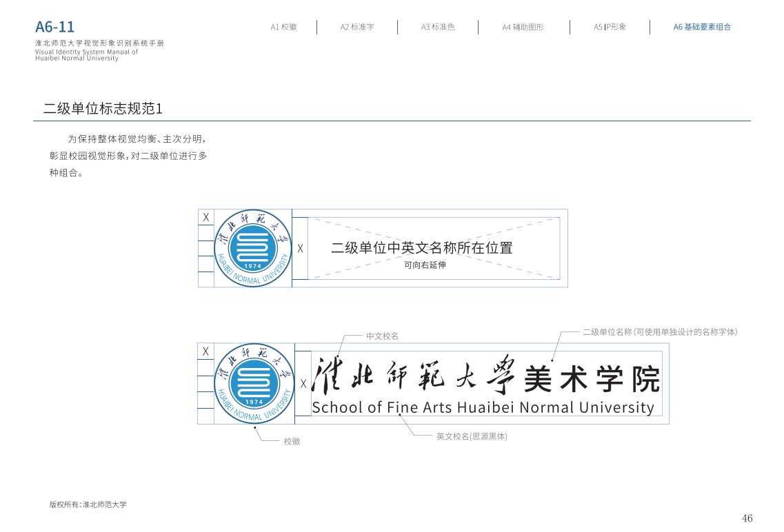Click the bold unit name 美术学院

[x=592, y=379]
